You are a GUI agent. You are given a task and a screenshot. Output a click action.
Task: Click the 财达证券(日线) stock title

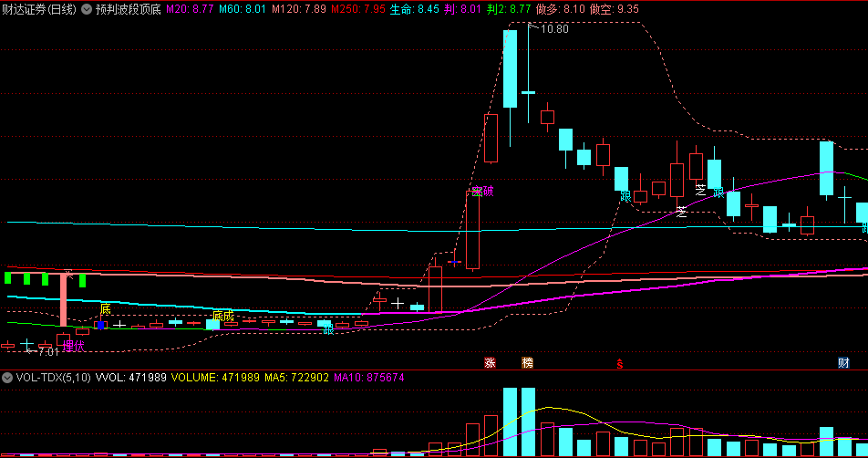click(x=38, y=9)
